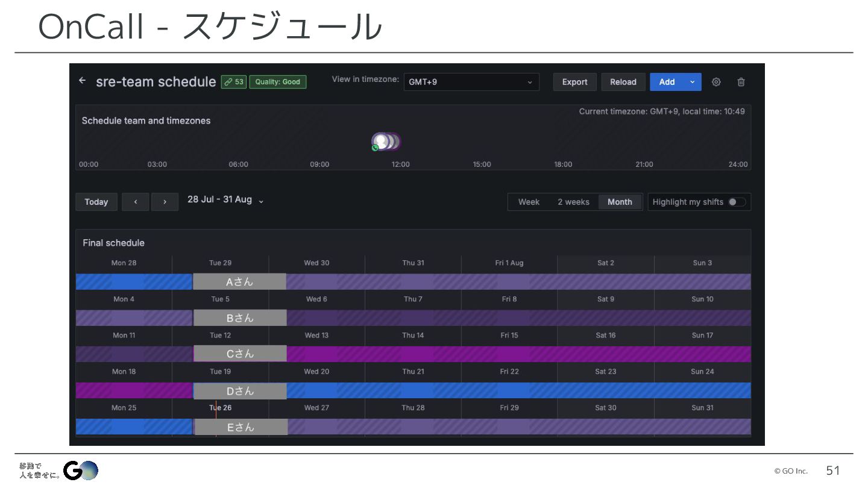Expand the Add button dropdown arrow

693,82
